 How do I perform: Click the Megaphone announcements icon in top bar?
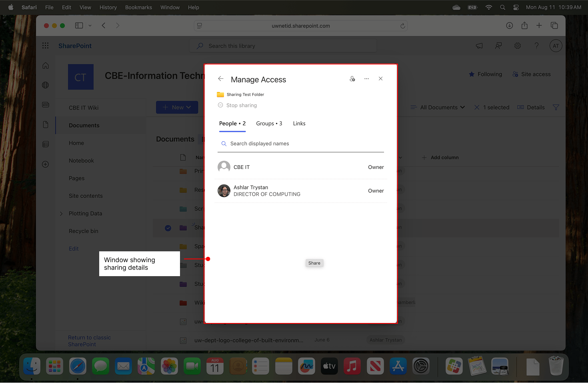(x=479, y=46)
